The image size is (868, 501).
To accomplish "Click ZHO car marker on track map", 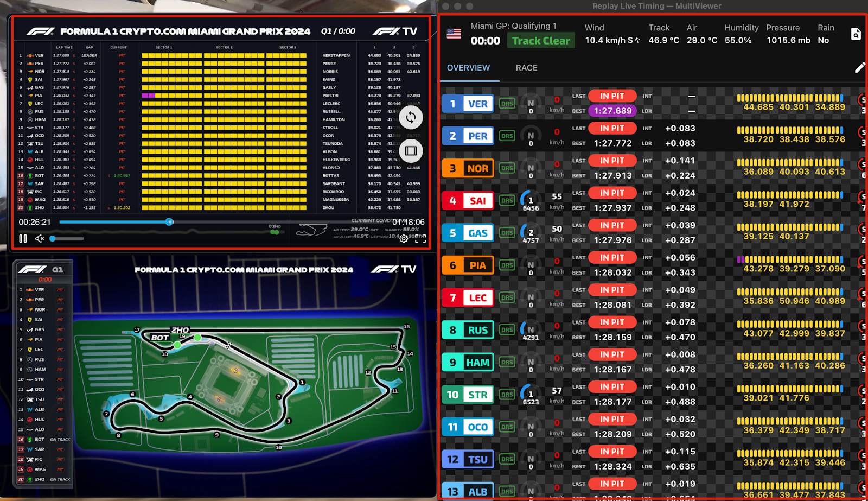I will coord(197,338).
